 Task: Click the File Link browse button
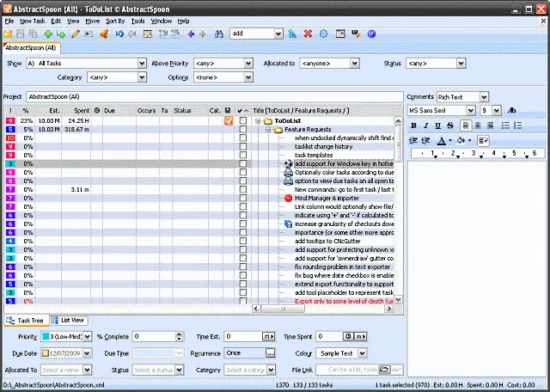(385, 370)
